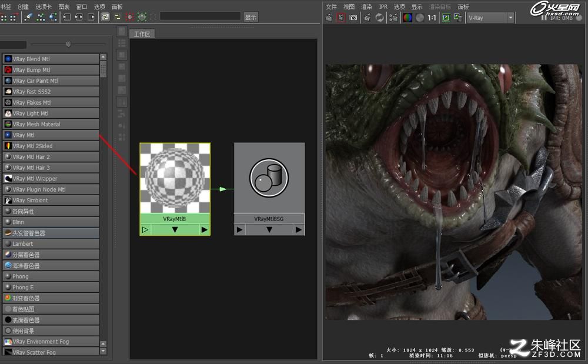Open the 创建 menu in Hypershade
Image resolution: width=588 pixels, height=364 pixels.
(24, 6)
